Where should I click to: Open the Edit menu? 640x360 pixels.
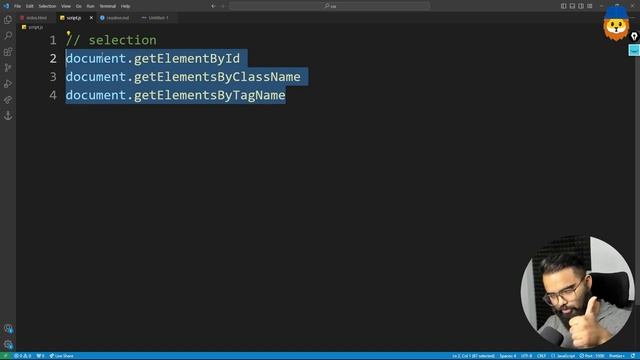[x=29, y=6]
